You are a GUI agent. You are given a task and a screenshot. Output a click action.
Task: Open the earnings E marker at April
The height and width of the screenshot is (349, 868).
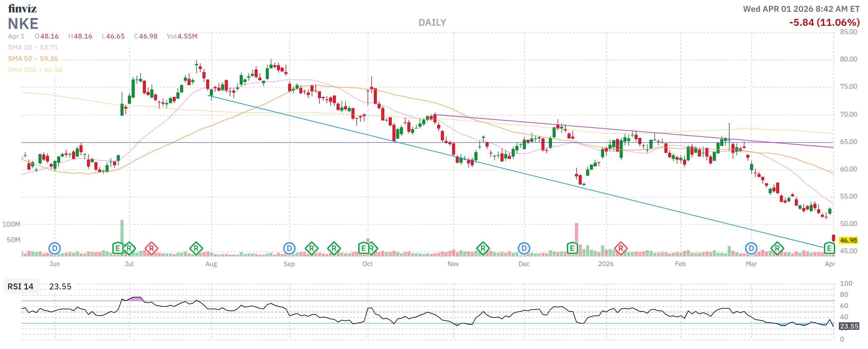[829, 249]
